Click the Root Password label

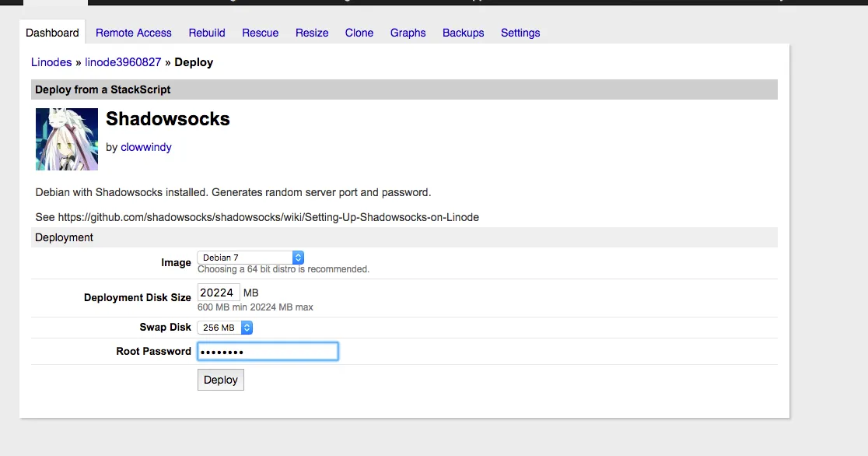[153, 351]
